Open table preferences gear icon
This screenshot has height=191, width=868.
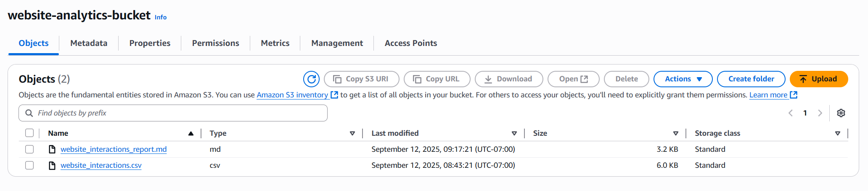point(841,113)
